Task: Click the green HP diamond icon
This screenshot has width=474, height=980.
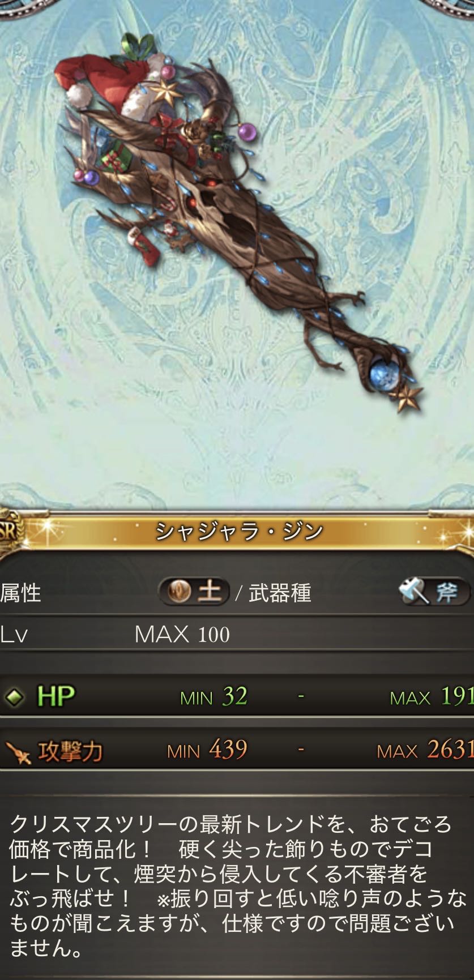Action: coord(14,697)
